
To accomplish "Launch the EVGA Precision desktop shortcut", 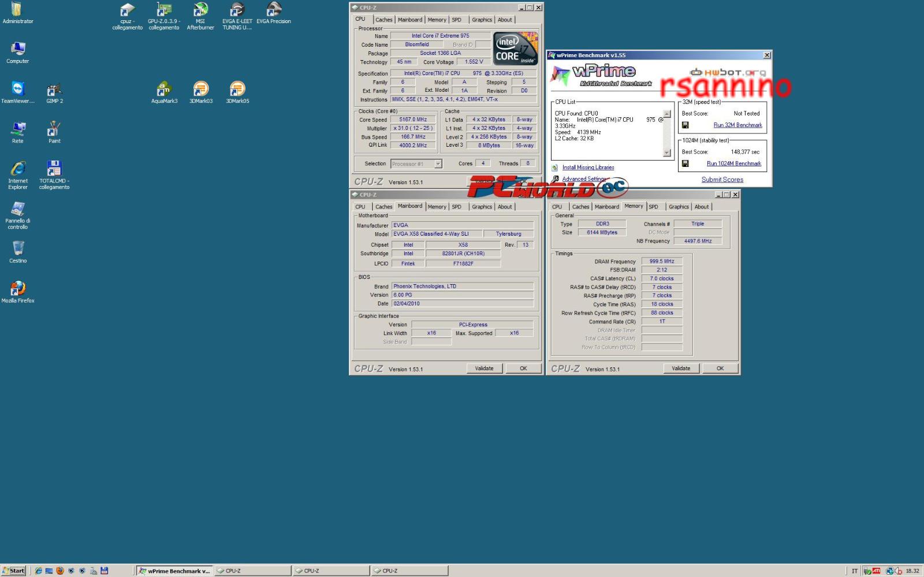I will [274, 13].
